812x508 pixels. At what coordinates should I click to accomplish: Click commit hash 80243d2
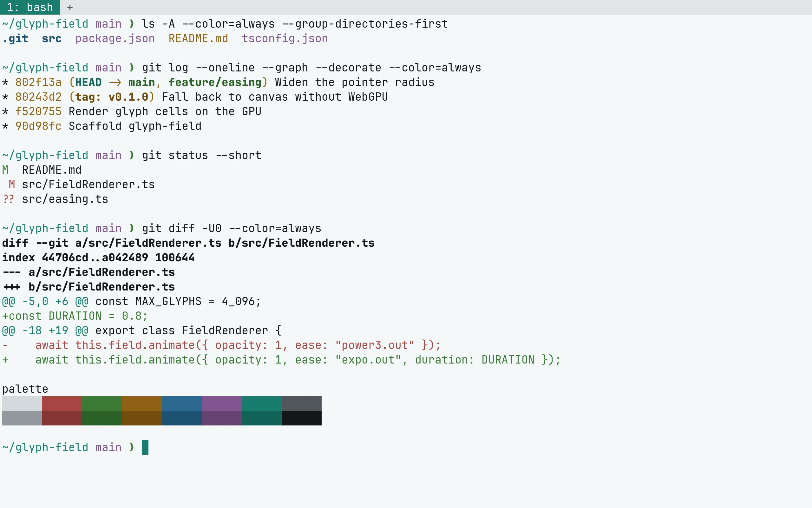(x=39, y=97)
